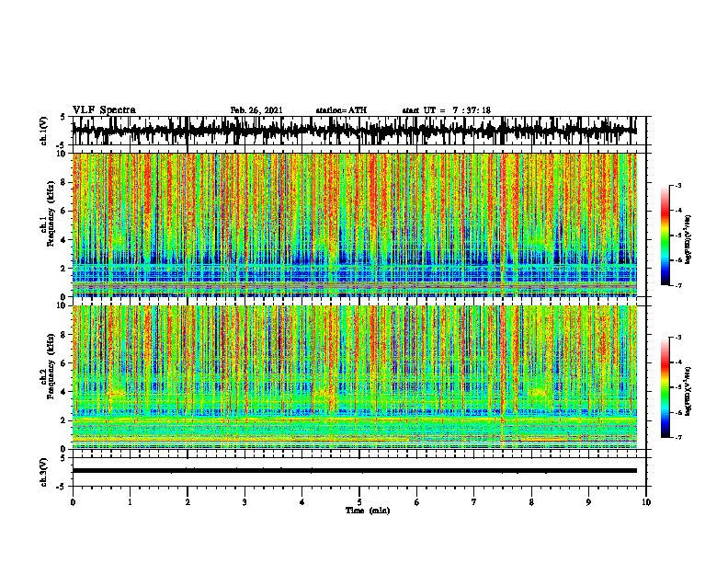
Task: Click the ch.1 spectrogram color scale bar
Action: pyautogui.click(x=665, y=236)
